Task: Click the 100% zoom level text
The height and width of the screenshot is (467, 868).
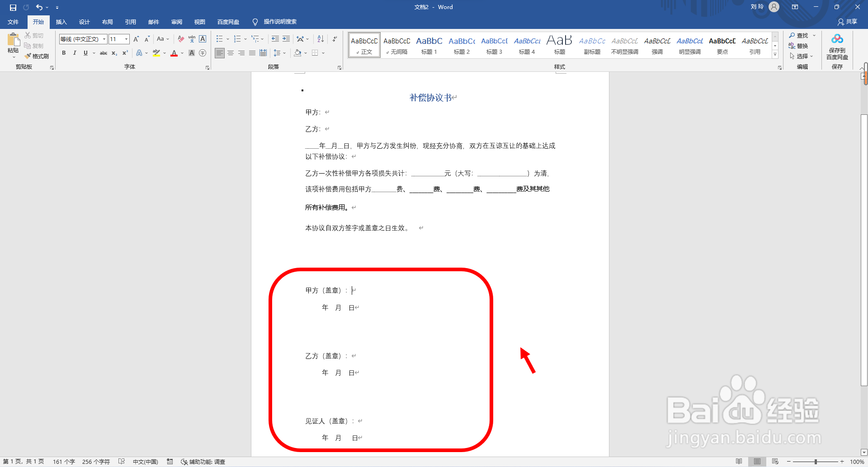Action: point(857,462)
